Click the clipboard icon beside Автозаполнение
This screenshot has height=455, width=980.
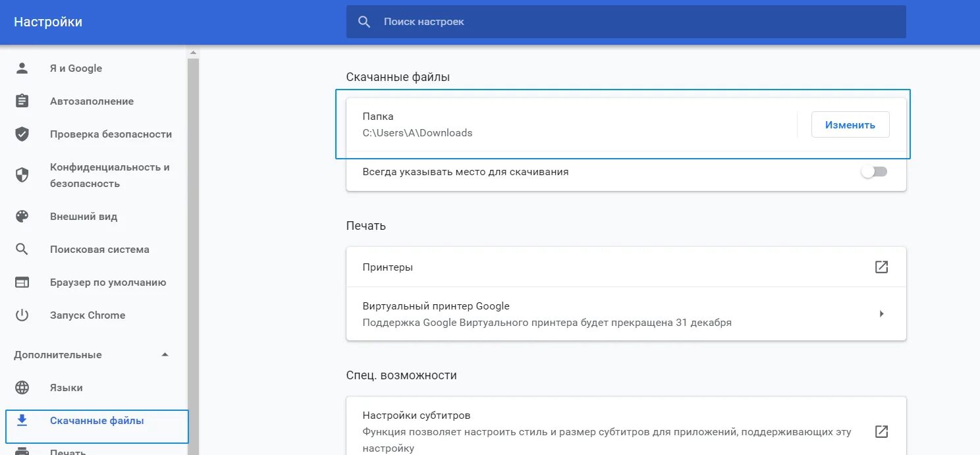click(x=22, y=101)
